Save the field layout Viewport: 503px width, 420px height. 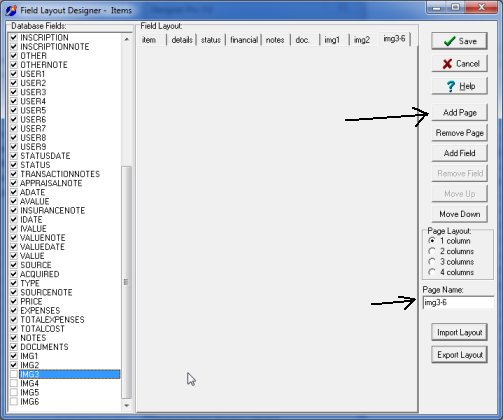click(459, 41)
